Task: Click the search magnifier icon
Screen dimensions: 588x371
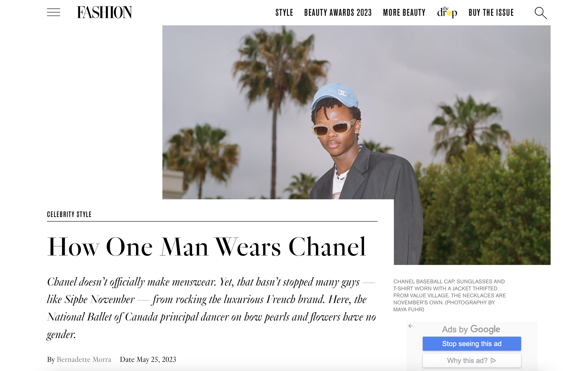Action: [x=541, y=13]
